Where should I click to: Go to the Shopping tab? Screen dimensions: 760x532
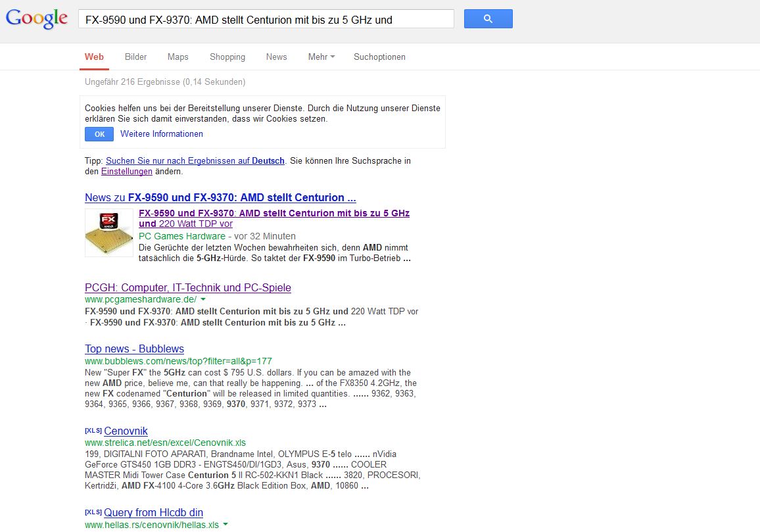click(227, 57)
